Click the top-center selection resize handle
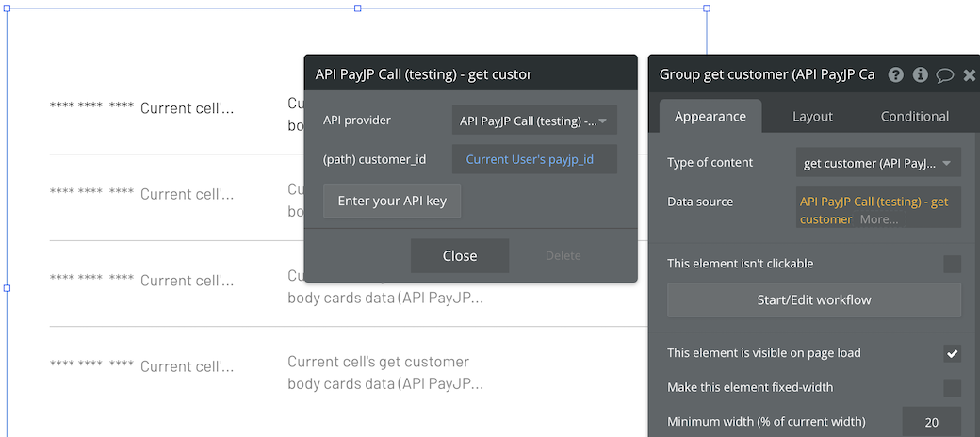980x437 pixels. pos(357,8)
